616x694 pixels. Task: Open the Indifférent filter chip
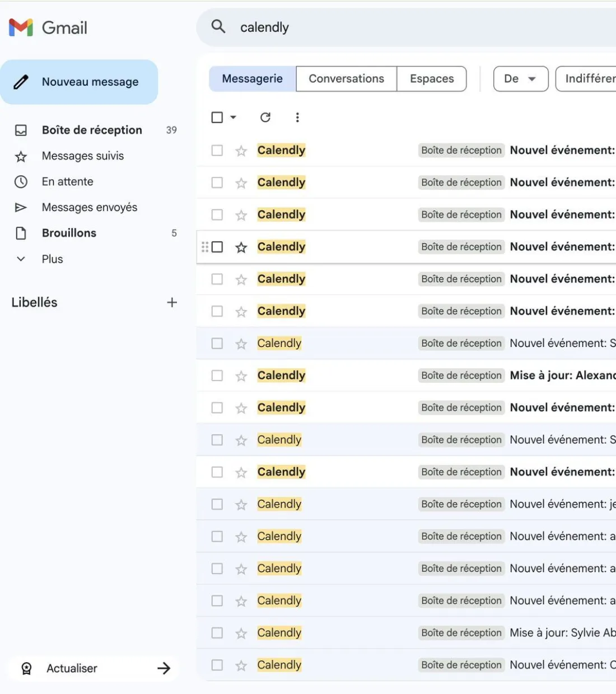(x=586, y=79)
